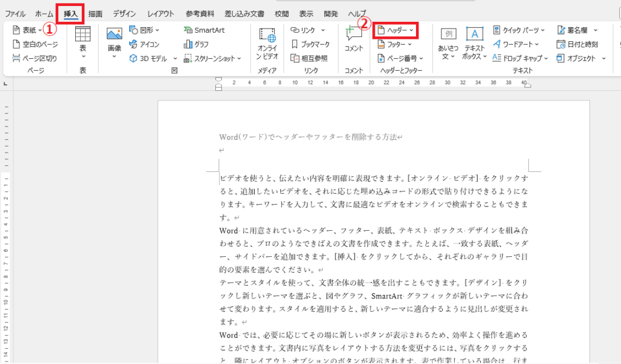Screen dimensions: 621x364
Task: Expand the リンク dropdown arrow
Action: click(x=323, y=30)
